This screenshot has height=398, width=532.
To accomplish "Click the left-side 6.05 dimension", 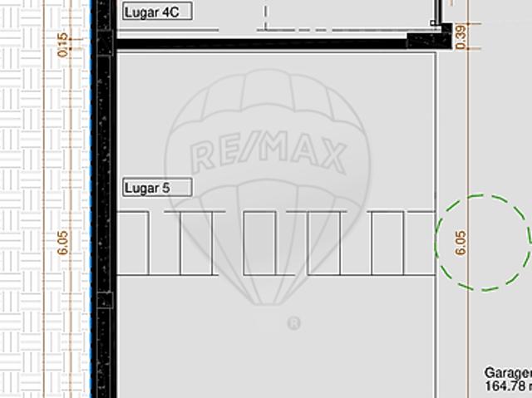I will 63,243.
